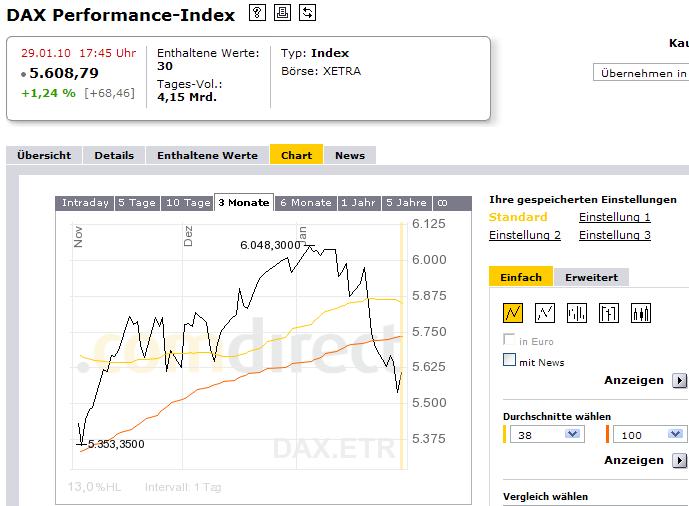Select the bar chart type icon
689x506 pixels.
(577, 313)
